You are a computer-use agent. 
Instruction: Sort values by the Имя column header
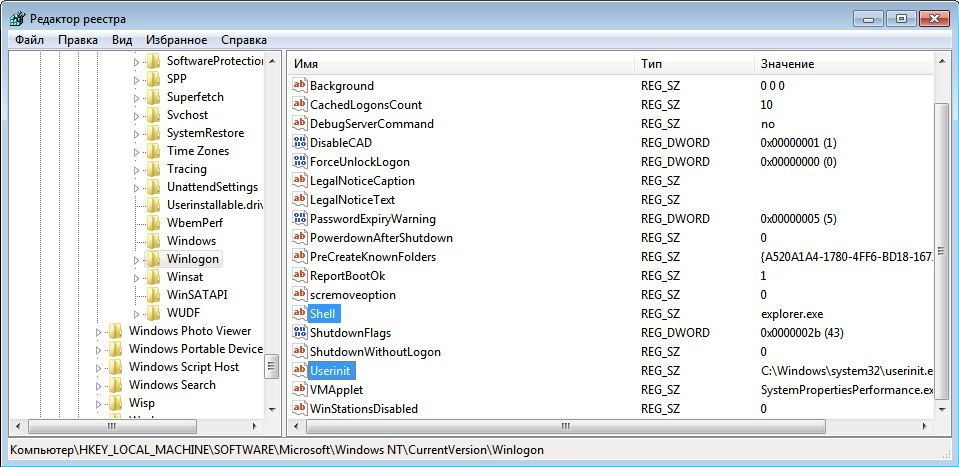click(x=460, y=64)
